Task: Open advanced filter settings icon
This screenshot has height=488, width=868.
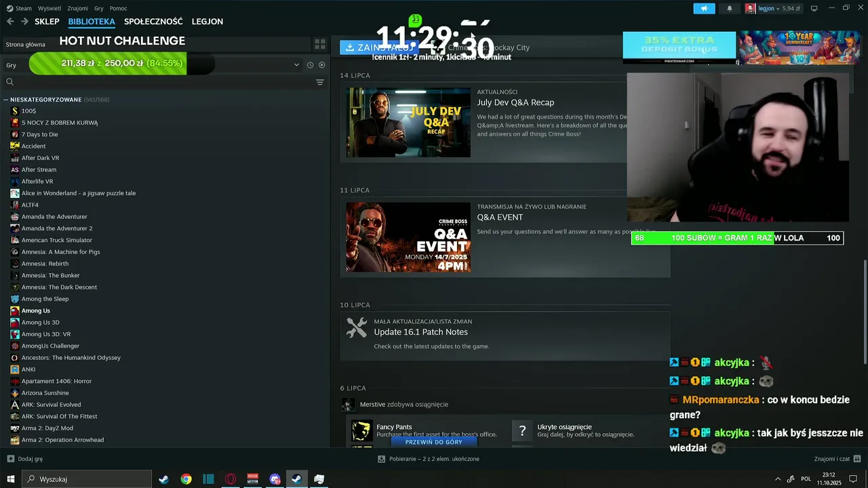Action: [320, 82]
